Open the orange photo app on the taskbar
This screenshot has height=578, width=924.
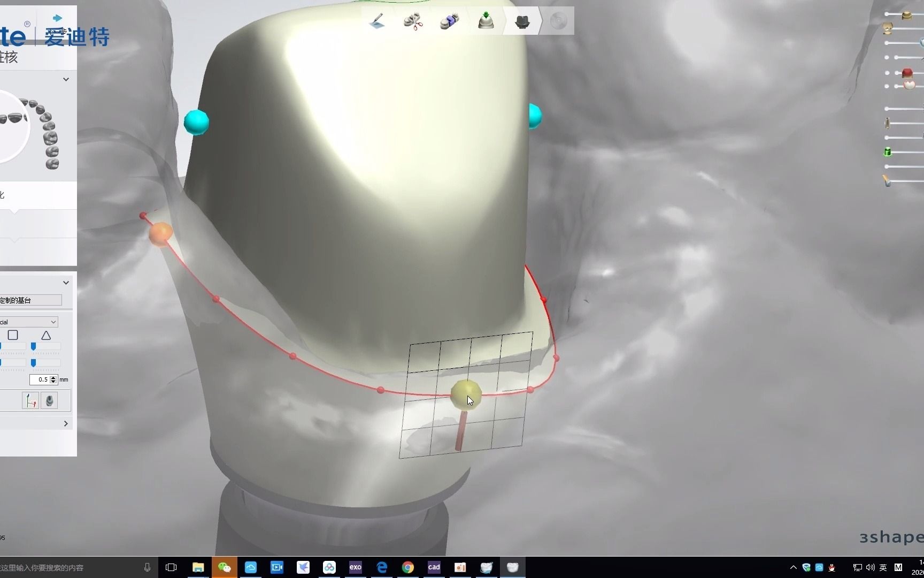[x=460, y=567]
